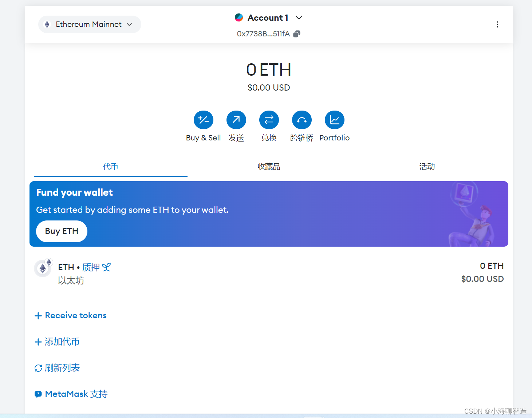532x418 pixels.
Task: Click the 刷新列表 link
Action: 62,368
